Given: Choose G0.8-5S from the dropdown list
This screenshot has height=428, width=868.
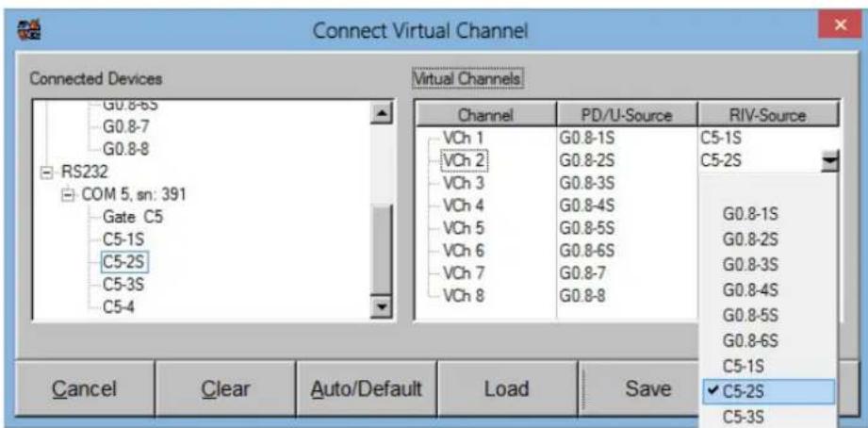Looking at the screenshot, I should (750, 316).
